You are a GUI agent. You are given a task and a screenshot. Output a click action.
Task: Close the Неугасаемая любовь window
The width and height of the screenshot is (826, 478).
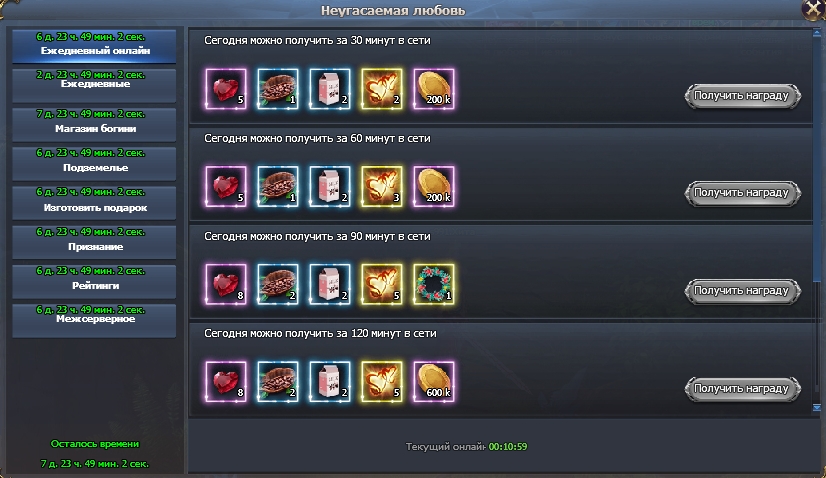coord(813,9)
